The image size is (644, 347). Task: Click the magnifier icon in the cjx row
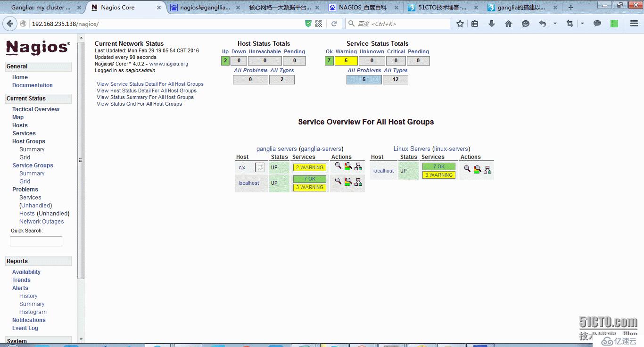tap(338, 166)
